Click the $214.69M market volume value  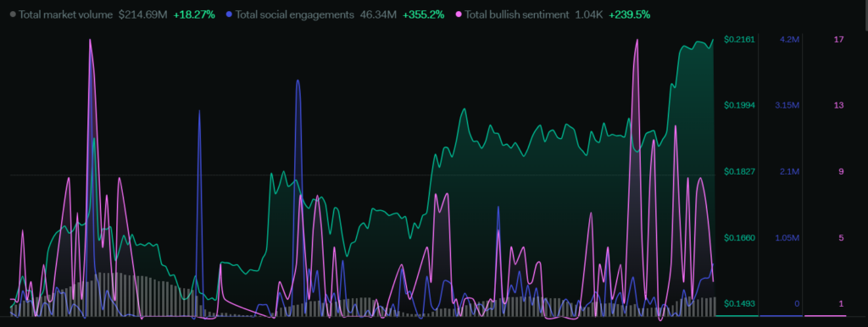point(142,15)
